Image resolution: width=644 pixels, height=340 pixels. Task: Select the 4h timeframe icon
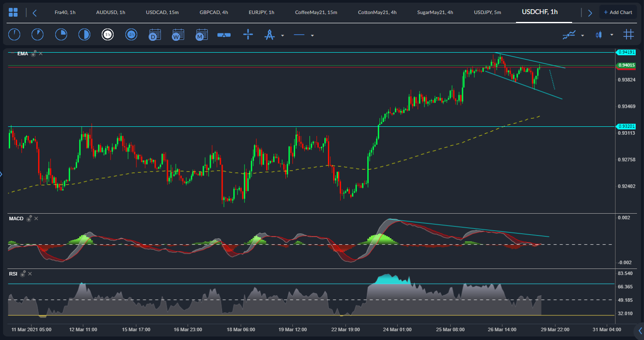click(131, 35)
